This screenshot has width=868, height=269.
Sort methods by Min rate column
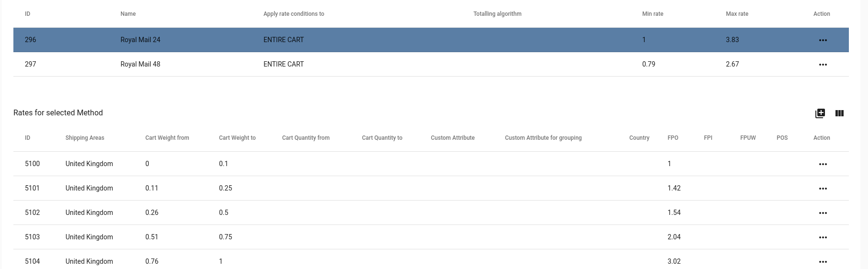652,14
